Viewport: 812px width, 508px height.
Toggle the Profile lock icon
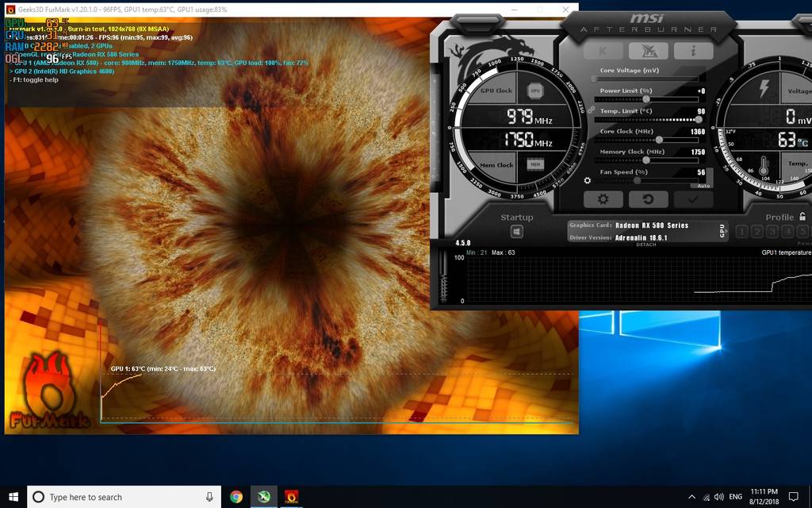pyautogui.click(x=802, y=217)
